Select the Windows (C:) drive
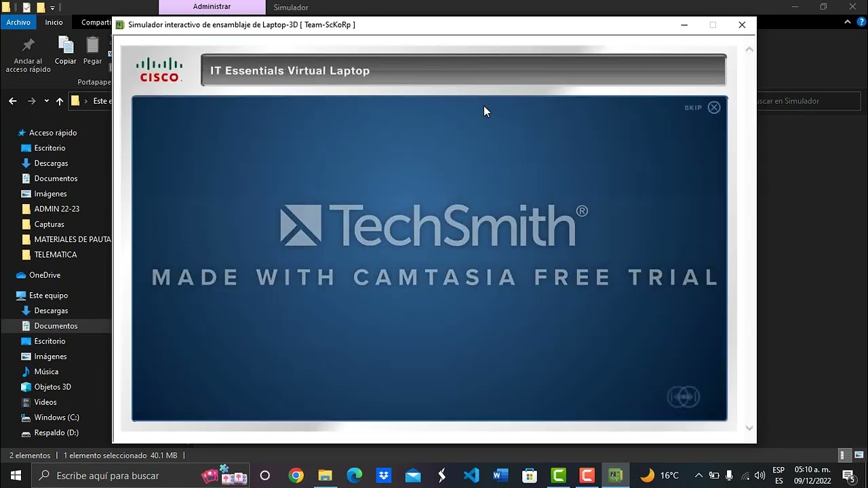 (56, 418)
